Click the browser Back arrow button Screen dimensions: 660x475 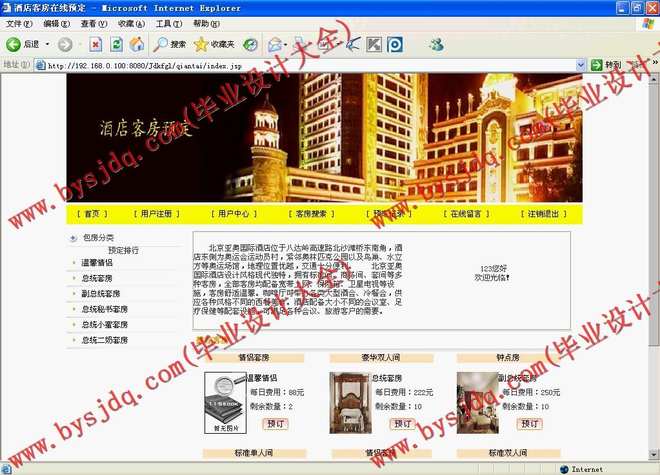click(x=14, y=44)
